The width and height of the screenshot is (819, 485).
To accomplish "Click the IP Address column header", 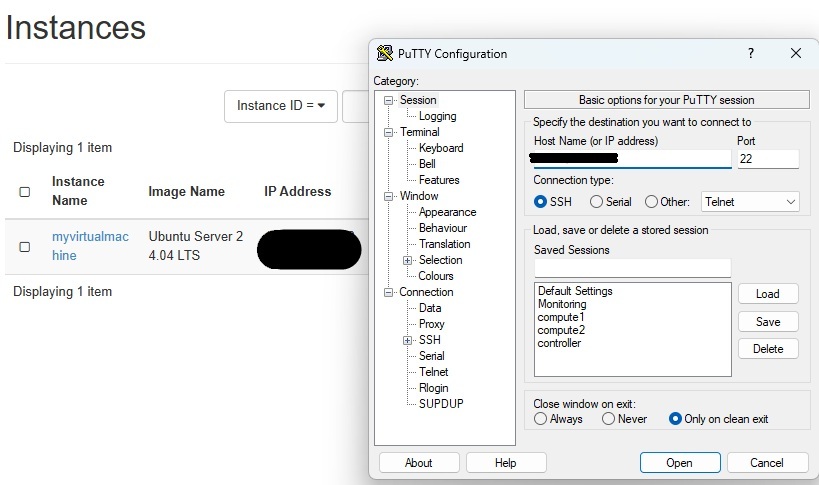I will [x=298, y=192].
